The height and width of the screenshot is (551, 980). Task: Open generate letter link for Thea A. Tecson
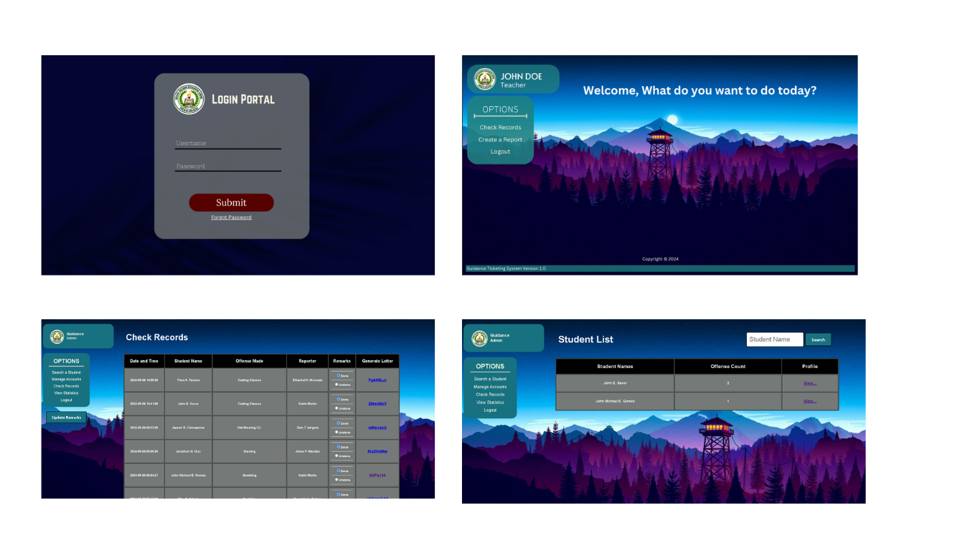[x=377, y=380]
